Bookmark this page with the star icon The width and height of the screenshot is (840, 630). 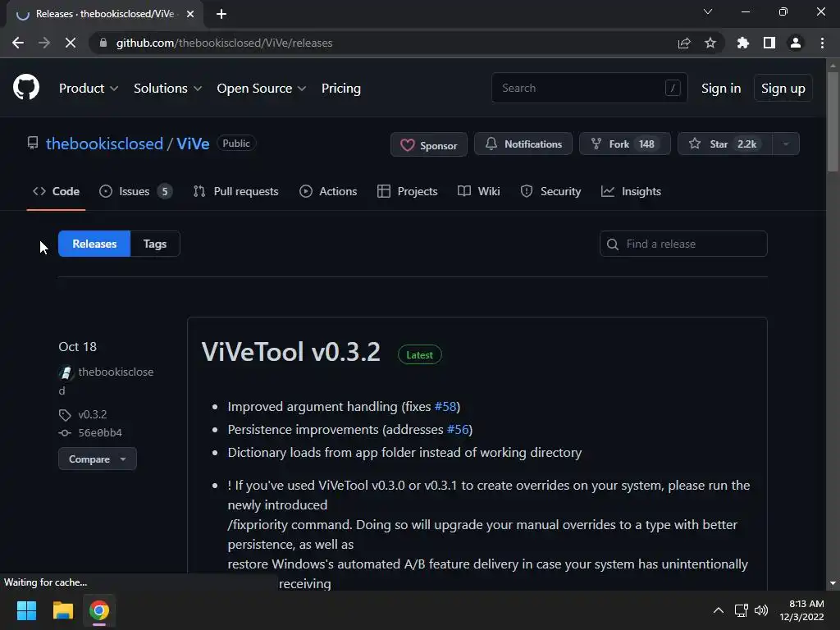click(x=710, y=43)
